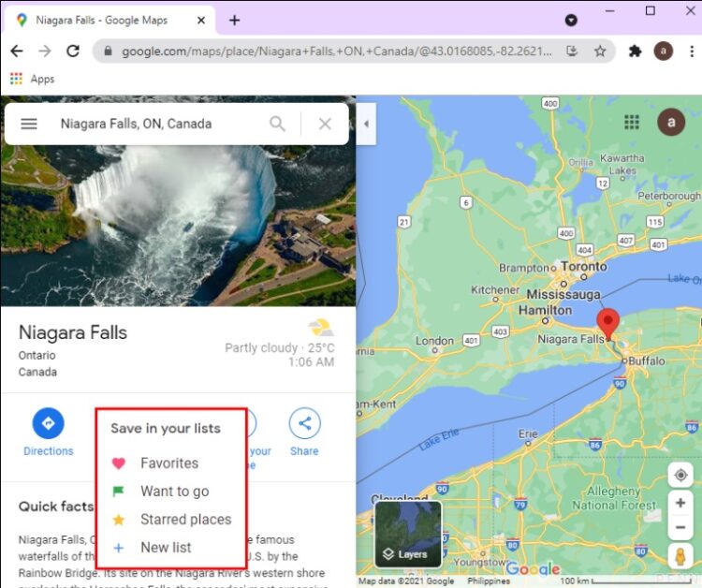Show your location on the map

680,475
